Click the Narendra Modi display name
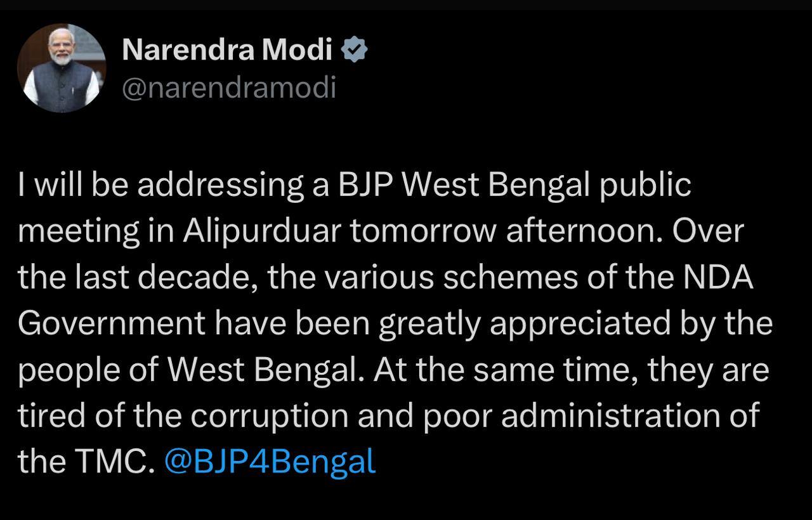The width and height of the screenshot is (812, 520). point(226,50)
